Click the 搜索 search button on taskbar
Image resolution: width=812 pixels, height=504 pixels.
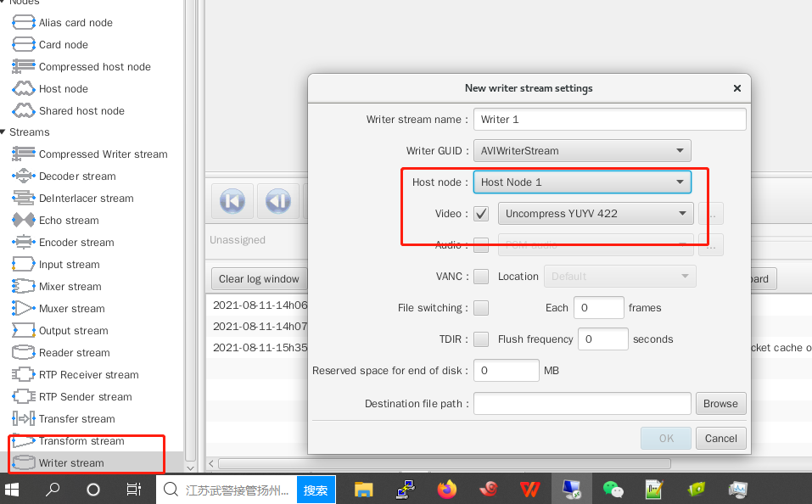316,490
